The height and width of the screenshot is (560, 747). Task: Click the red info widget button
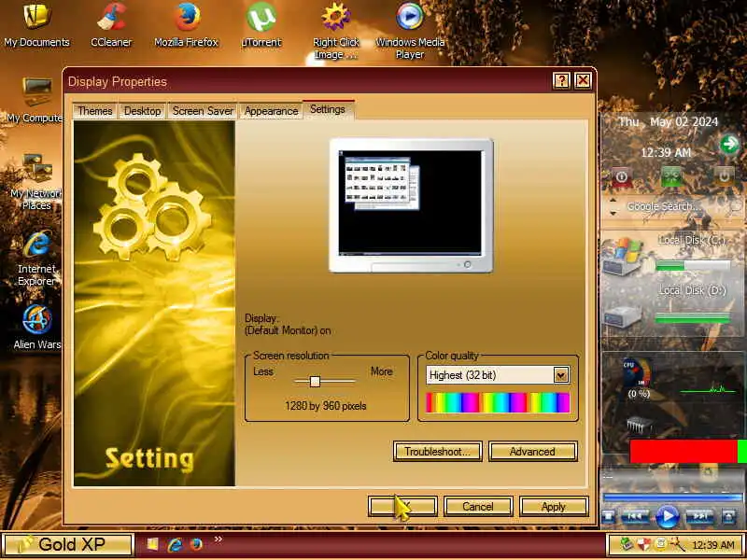click(621, 176)
